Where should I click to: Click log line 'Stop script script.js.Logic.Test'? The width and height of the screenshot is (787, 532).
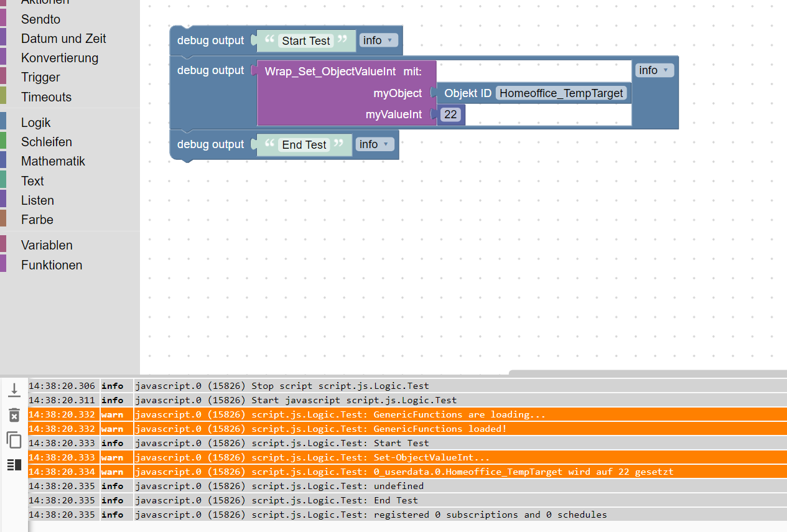click(x=407, y=386)
